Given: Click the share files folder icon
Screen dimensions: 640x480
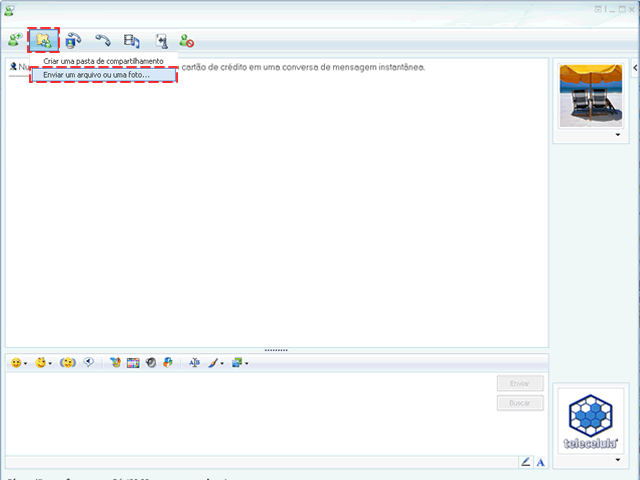Looking at the screenshot, I should [43, 41].
